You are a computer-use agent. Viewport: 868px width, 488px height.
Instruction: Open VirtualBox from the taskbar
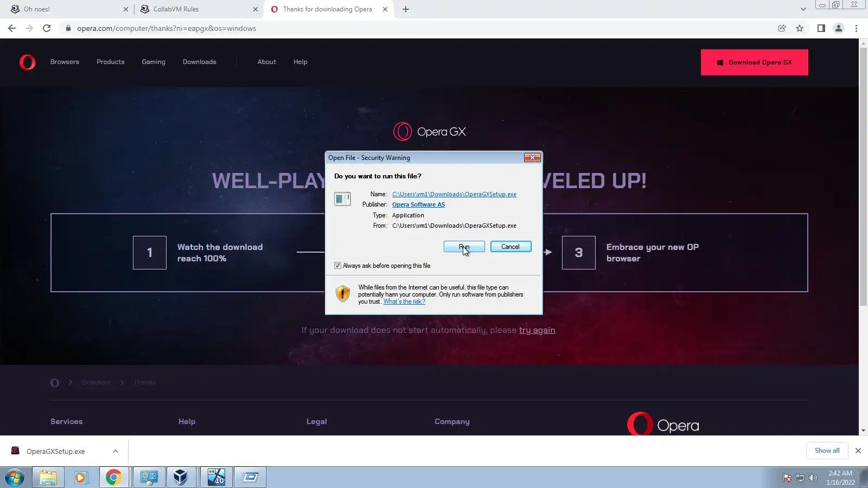pos(181,478)
